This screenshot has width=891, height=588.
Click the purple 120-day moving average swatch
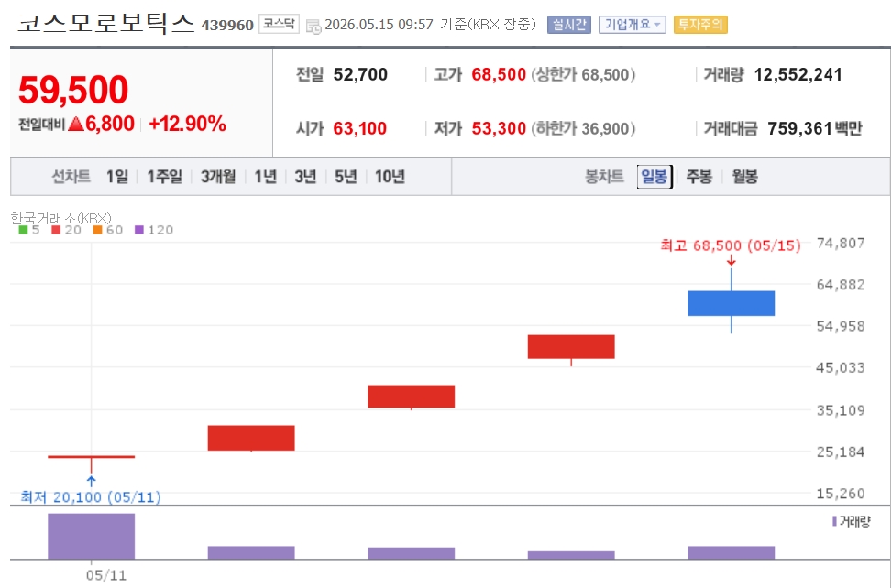pos(139,230)
